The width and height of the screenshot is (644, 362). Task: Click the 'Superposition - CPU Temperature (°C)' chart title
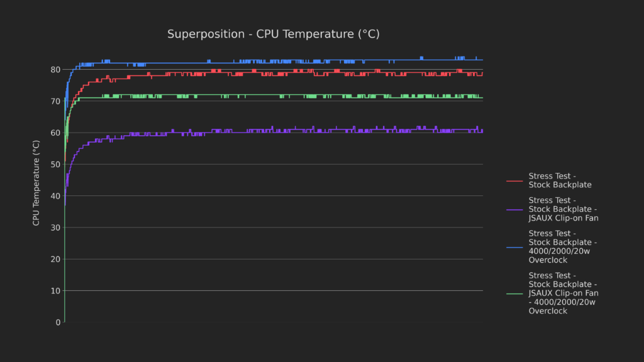tap(273, 34)
